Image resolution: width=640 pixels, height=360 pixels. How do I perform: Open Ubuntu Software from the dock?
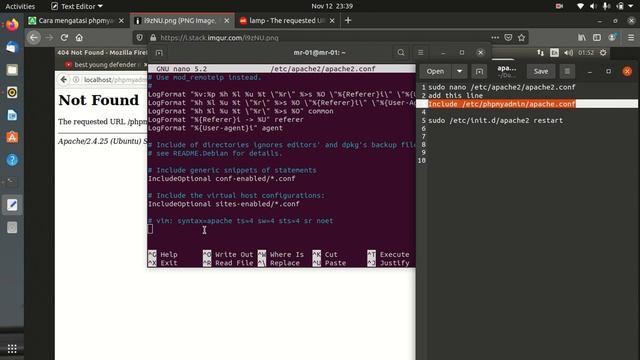tap(12, 138)
